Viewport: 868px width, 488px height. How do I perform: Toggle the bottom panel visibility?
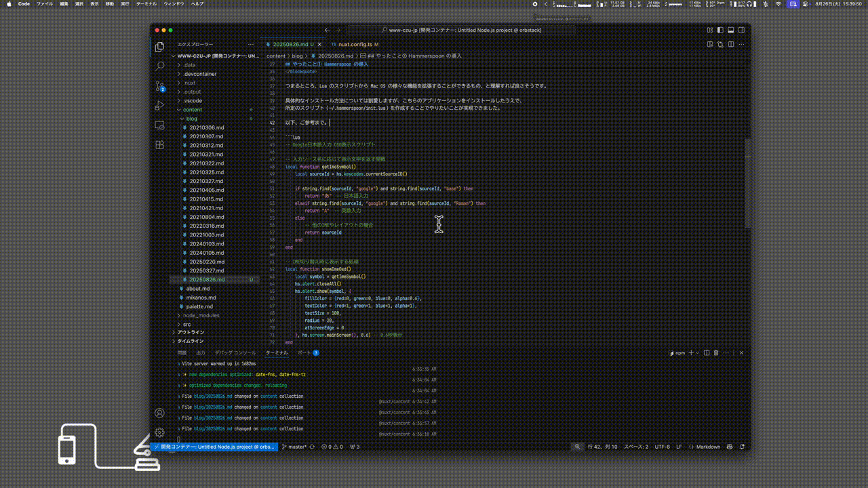pos(730,30)
